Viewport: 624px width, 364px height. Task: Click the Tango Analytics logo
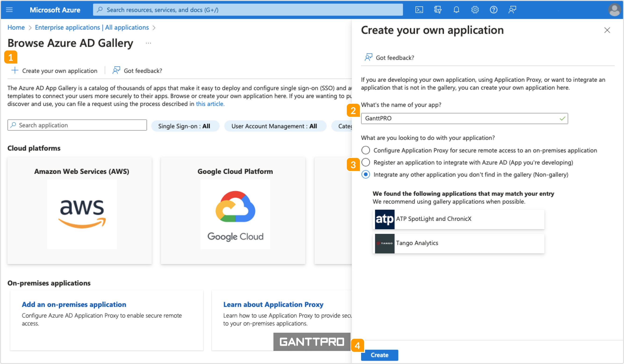pos(384,243)
